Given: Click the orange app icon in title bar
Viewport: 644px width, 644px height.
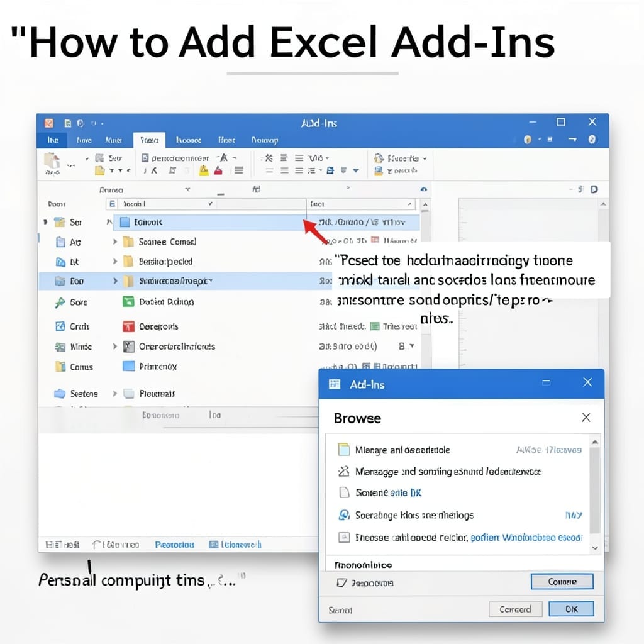Looking at the screenshot, I should click(x=49, y=123).
